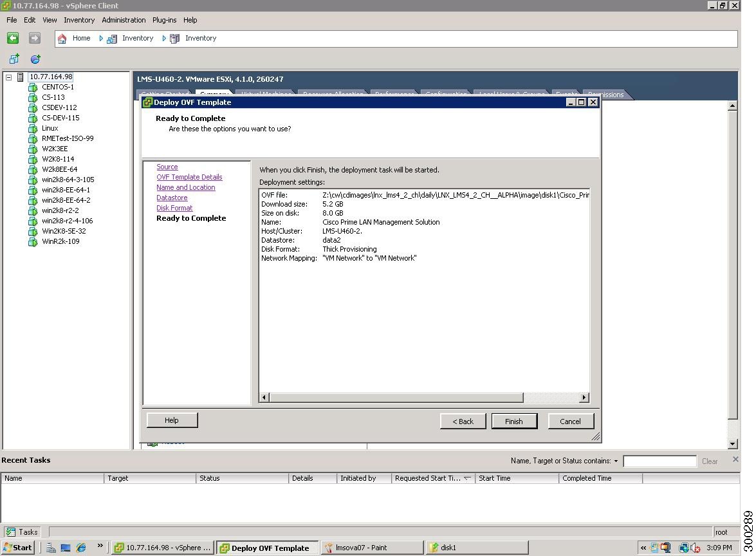Sort recent tasks by Requested Start Time

tap(432, 478)
